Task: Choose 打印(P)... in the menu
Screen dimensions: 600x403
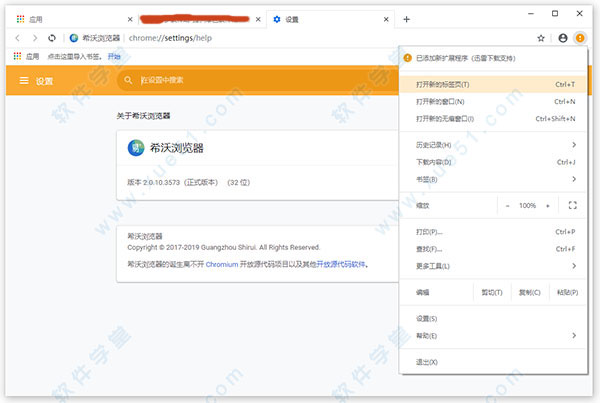Action: 493,232
